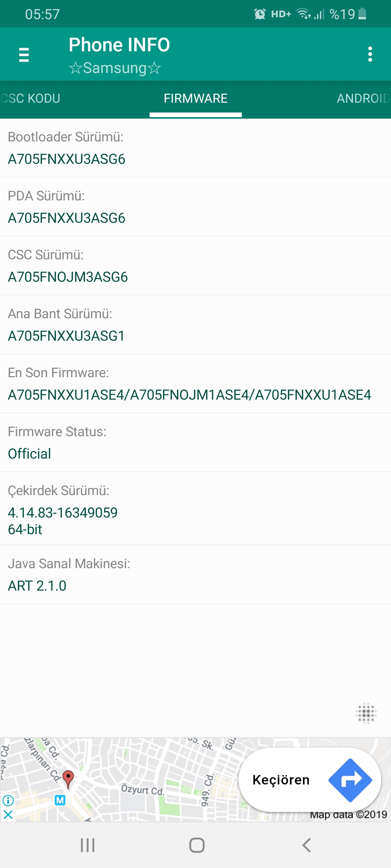
Task: Tap the ad info icon
Action: (8, 800)
